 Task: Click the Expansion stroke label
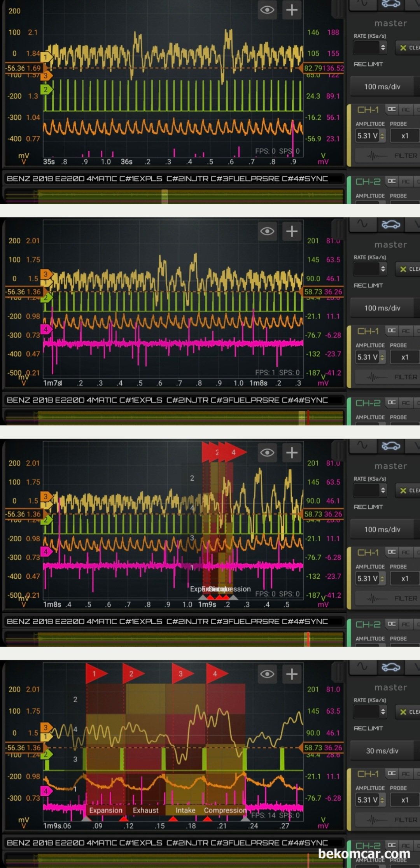pyautogui.click(x=106, y=810)
